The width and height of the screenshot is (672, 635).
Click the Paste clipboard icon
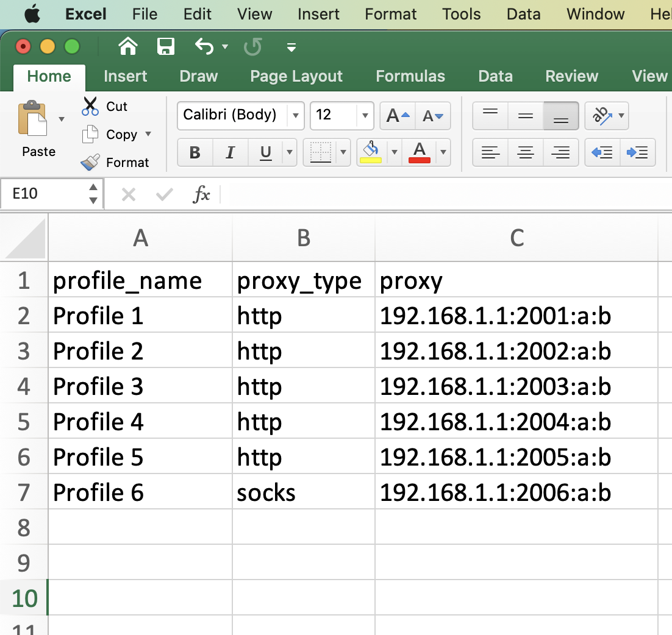[x=32, y=119]
